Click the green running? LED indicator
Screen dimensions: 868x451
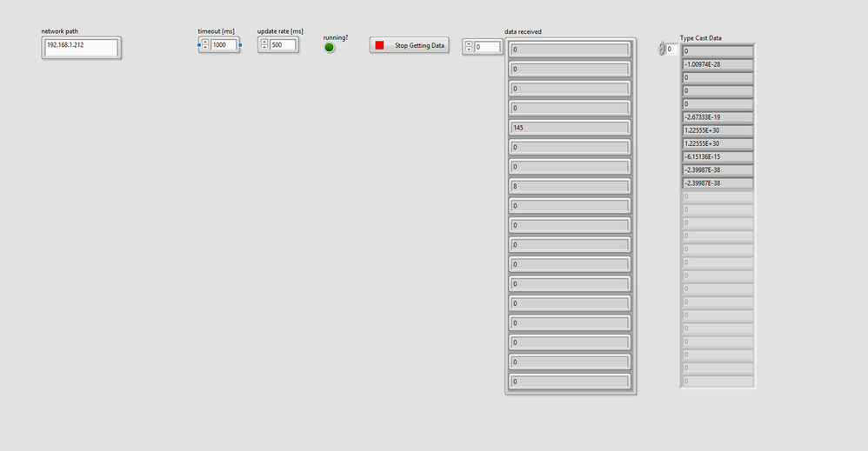tap(330, 48)
